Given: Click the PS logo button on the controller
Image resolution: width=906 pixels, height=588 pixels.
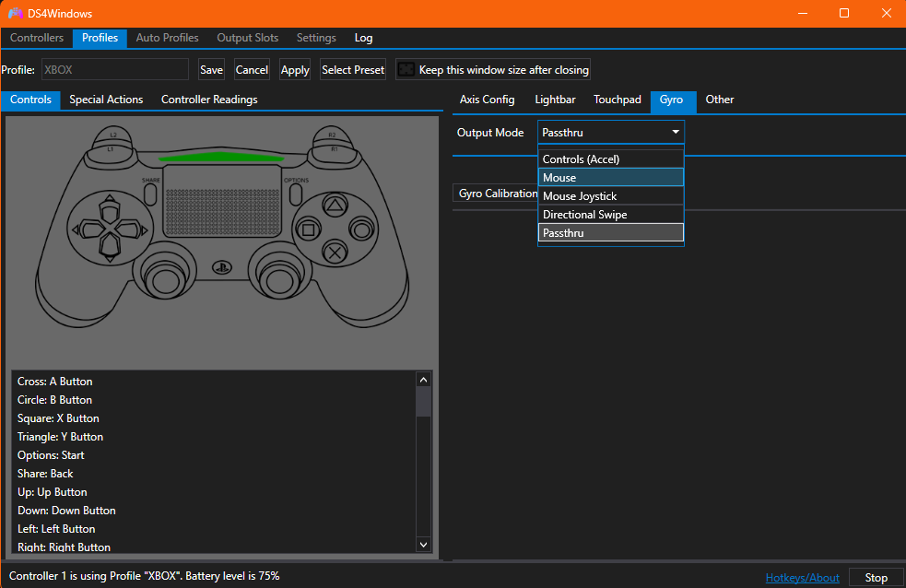Looking at the screenshot, I should click(221, 268).
